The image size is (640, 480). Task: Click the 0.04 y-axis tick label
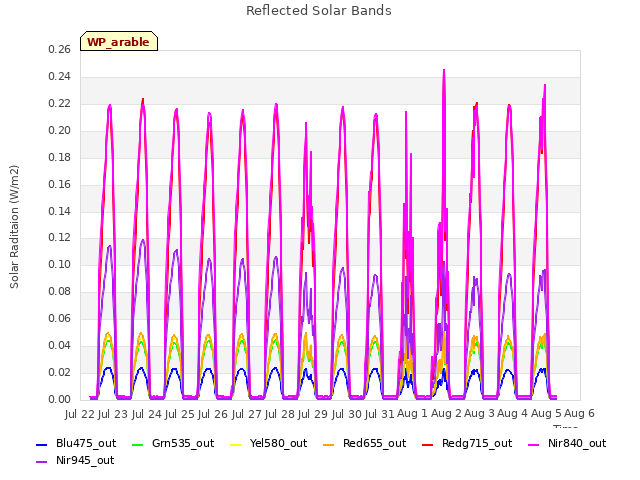point(60,345)
